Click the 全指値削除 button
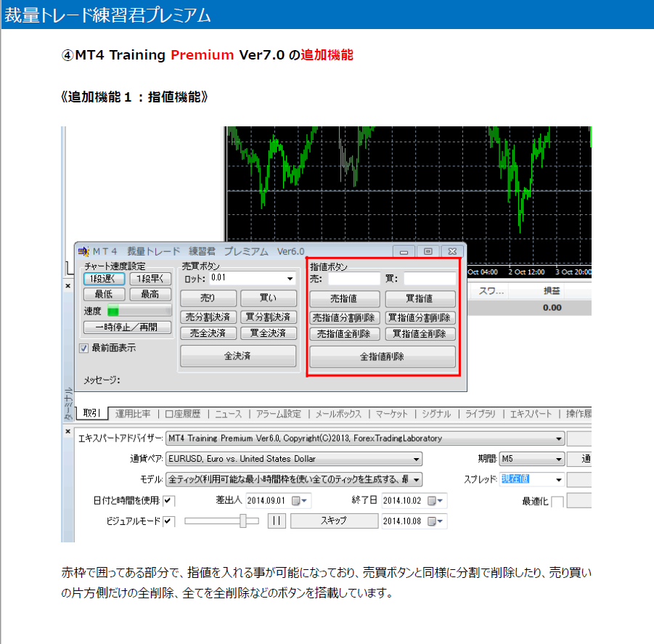 [383, 356]
